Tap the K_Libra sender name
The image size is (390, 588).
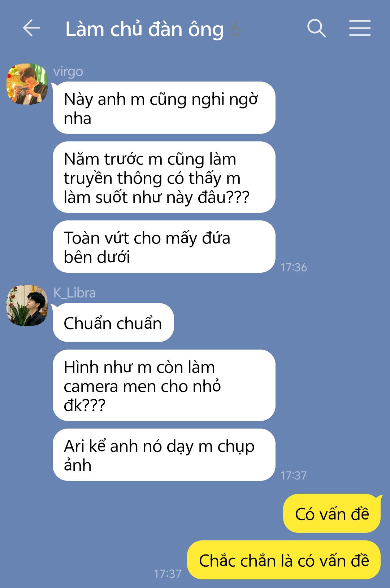[74, 293]
